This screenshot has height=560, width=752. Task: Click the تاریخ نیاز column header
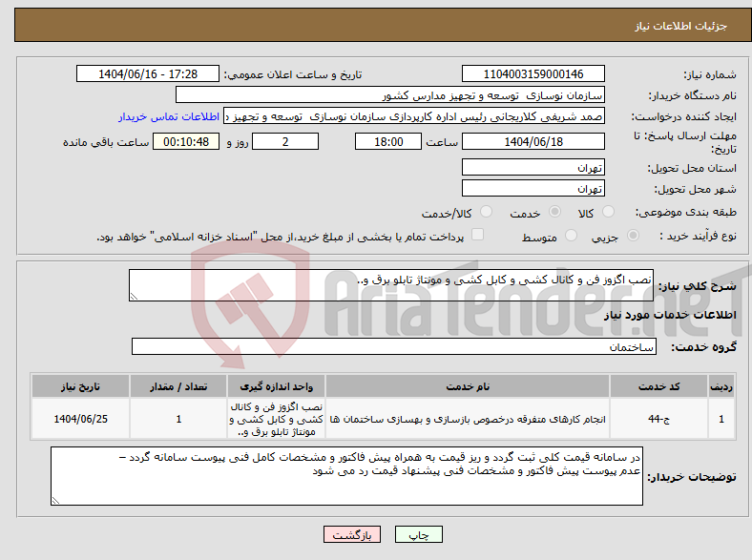coord(80,386)
